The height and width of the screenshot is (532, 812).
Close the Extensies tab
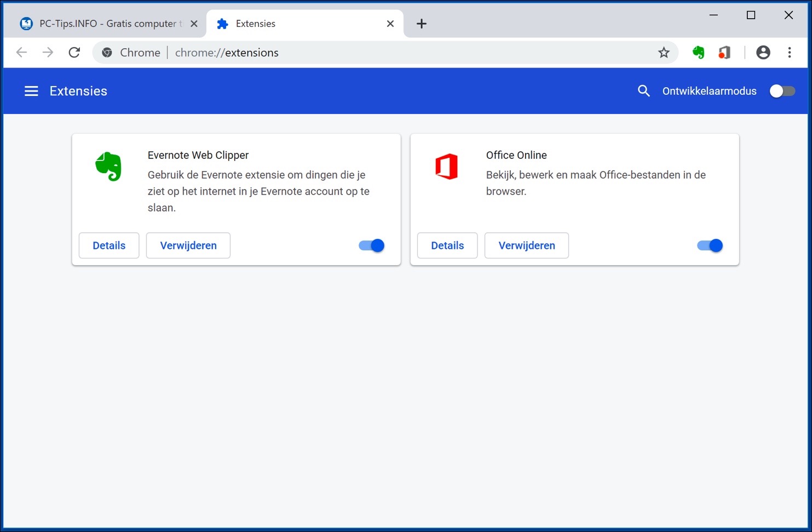pyautogui.click(x=390, y=24)
